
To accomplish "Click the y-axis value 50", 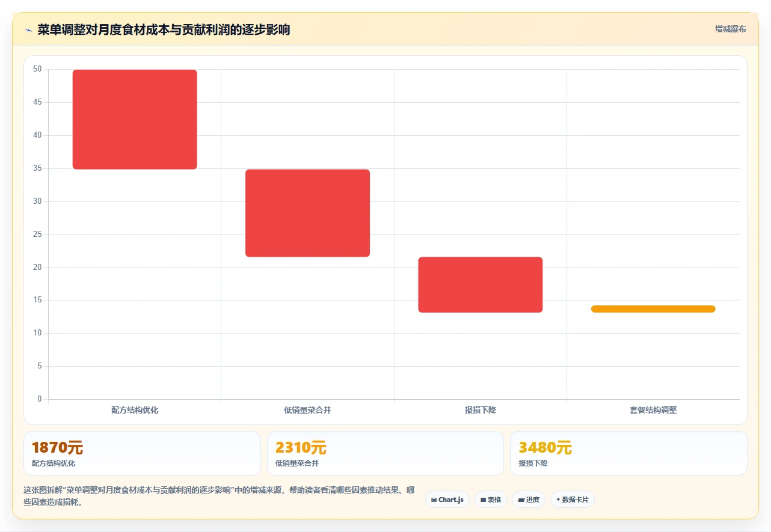I will [x=37, y=69].
